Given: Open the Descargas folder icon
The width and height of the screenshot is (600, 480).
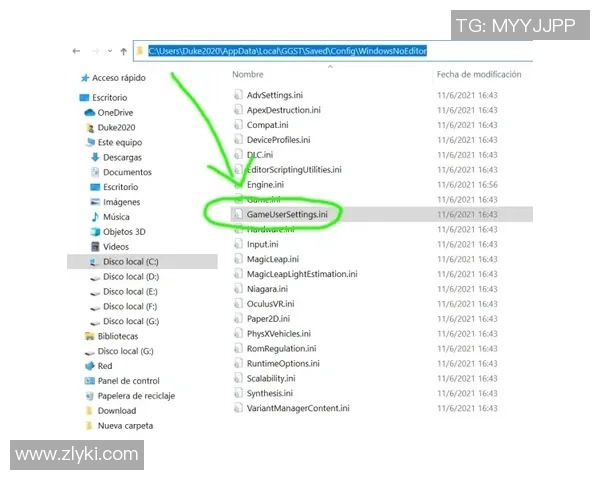Looking at the screenshot, I should [95, 157].
